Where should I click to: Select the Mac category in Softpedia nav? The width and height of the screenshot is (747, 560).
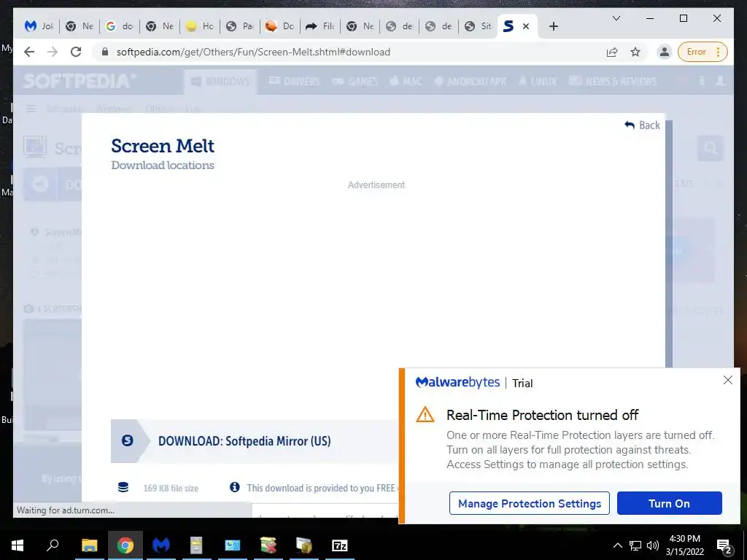pyautogui.click(x=406, y=82)
